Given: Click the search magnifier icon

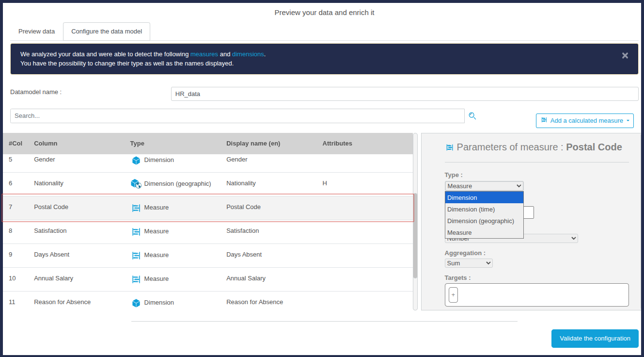Looking at the screenshot, I should pos(472,116).
